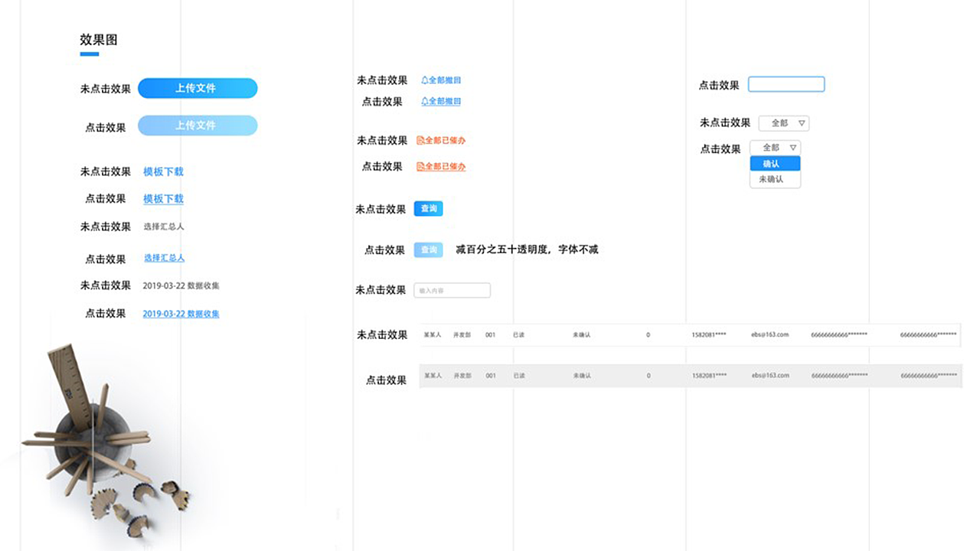
Task: Click the underlined orange 全部已催办 link
Action: point(441,166)
